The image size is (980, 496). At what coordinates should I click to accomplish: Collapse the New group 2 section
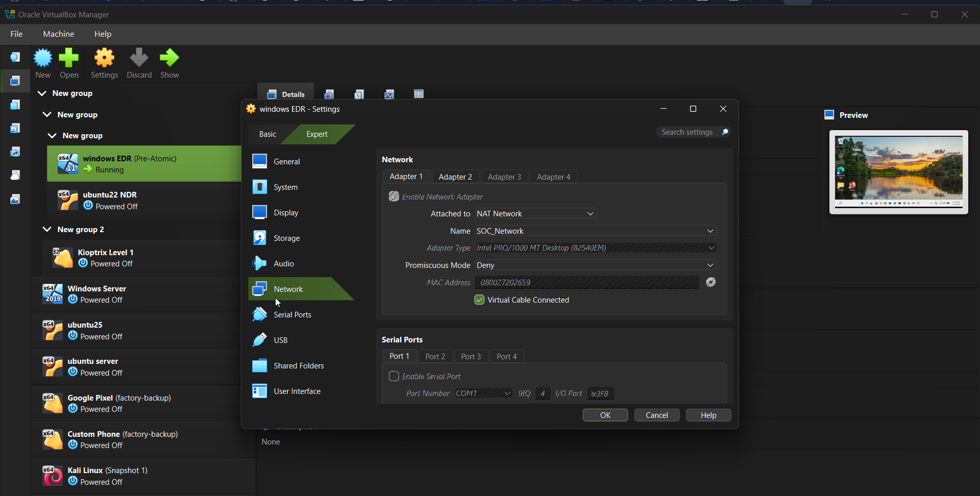(x=47, y=230)
